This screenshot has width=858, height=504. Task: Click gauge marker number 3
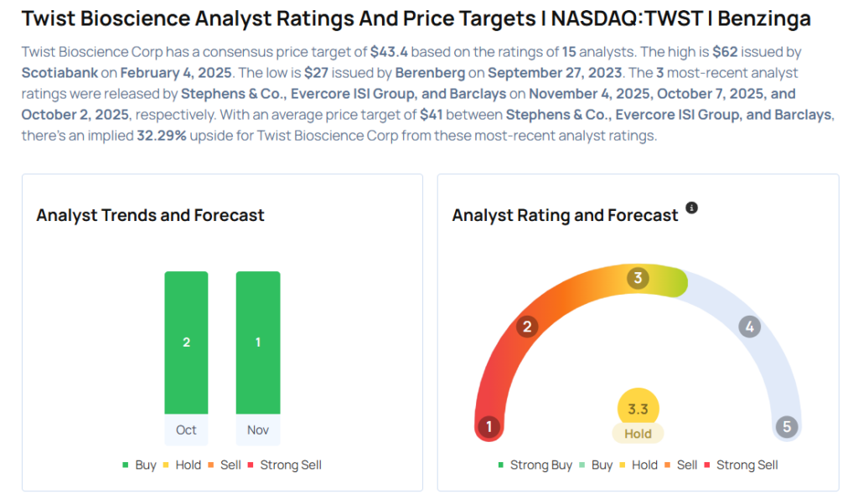(638, 278)
